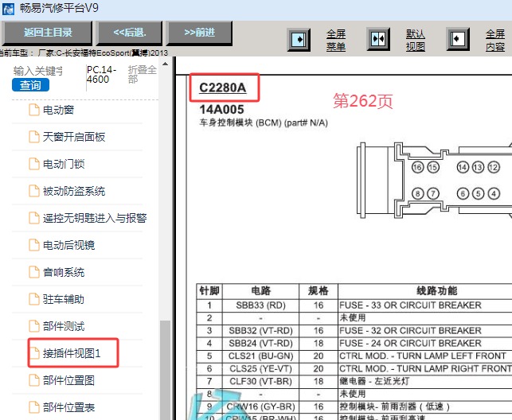
Task: Click the 线路功能 column header
Action: coord(437,291)
